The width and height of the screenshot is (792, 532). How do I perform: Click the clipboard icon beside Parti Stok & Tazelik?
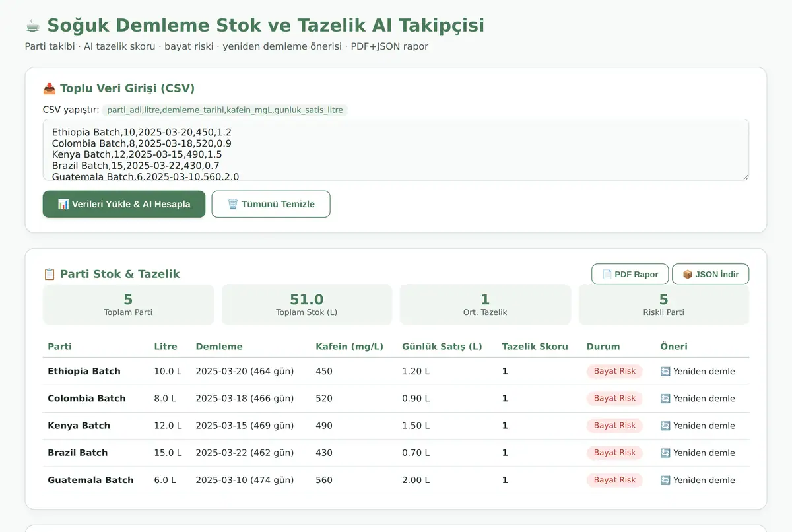[x=49, y=274]
